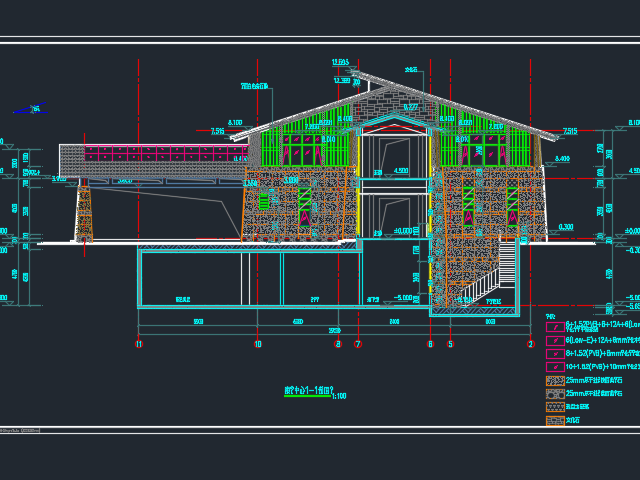640x480 pixels.
Task: Click grid axis bubble 11
Action: pyautogui.click(x=139, y=344)
